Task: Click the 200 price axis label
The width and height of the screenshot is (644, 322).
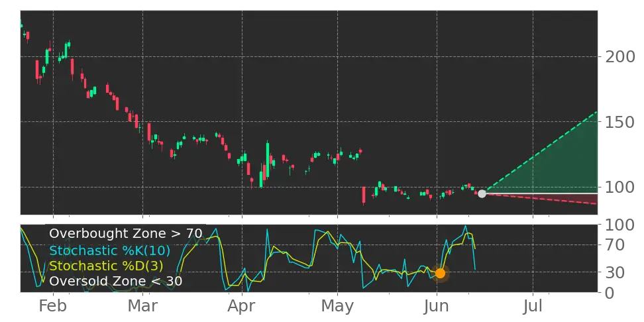Action: click(620, 57)
